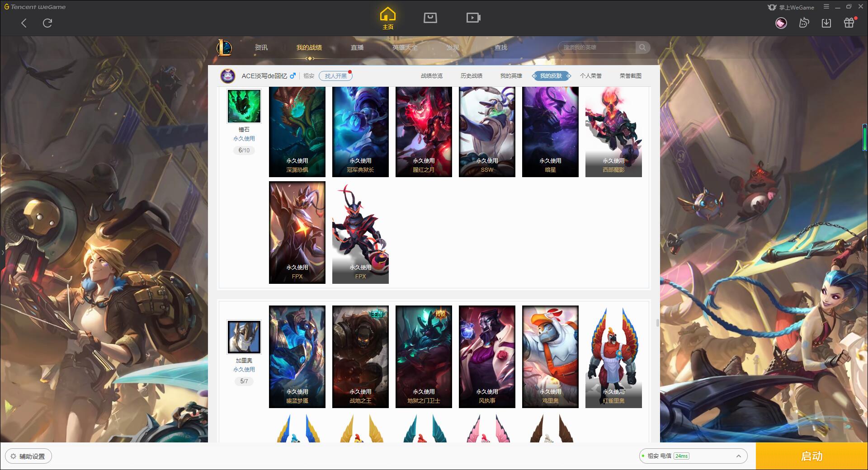Open the 发现 discover tab
Viewport: 868px width, 470px height.
click(x=453, y=47)
